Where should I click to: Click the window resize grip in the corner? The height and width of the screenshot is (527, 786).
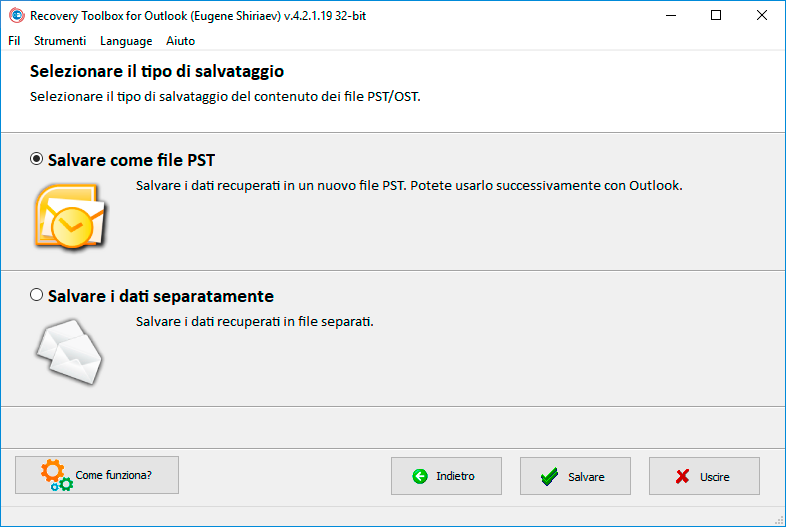tap(779, 520)
